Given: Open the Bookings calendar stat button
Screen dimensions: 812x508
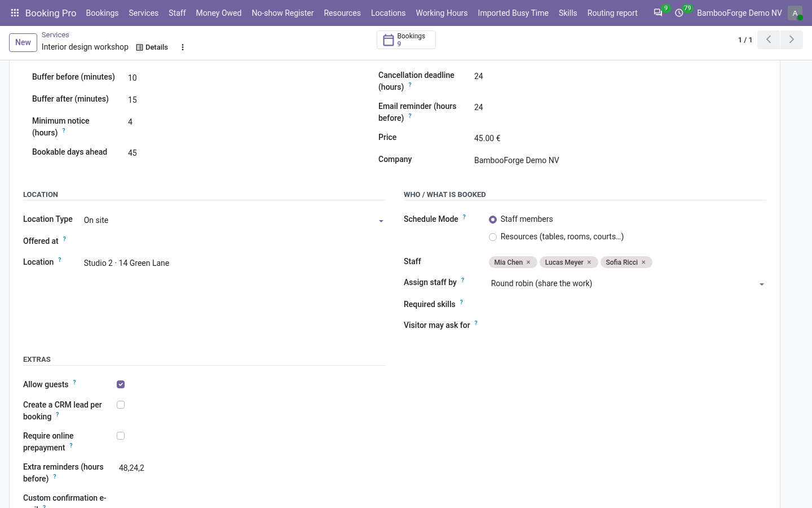Looking at the screenshot, I should click(x=406, y=40).
